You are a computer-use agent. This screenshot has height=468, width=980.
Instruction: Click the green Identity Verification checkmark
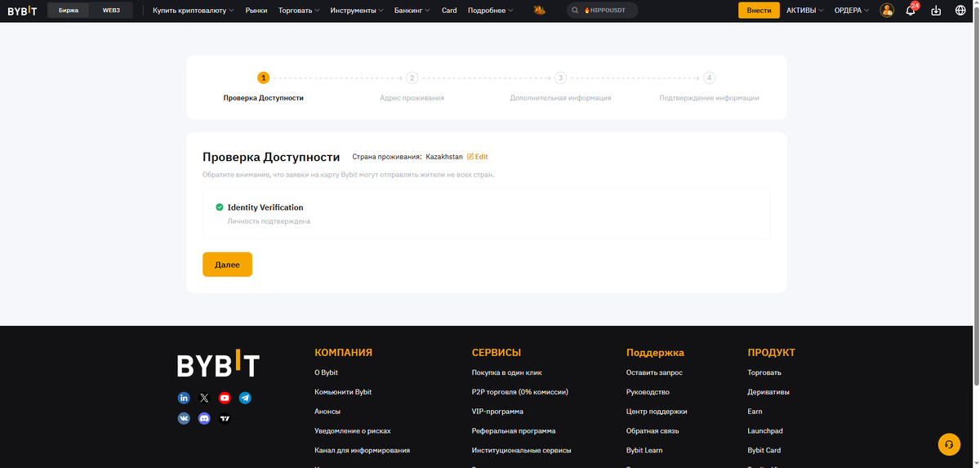(220, 207)
